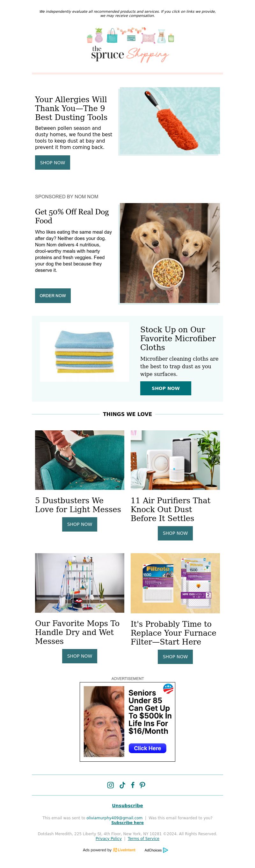Click the orange duster product image
The height and width of the screenshot is (868, 255).
coord(170,121)
